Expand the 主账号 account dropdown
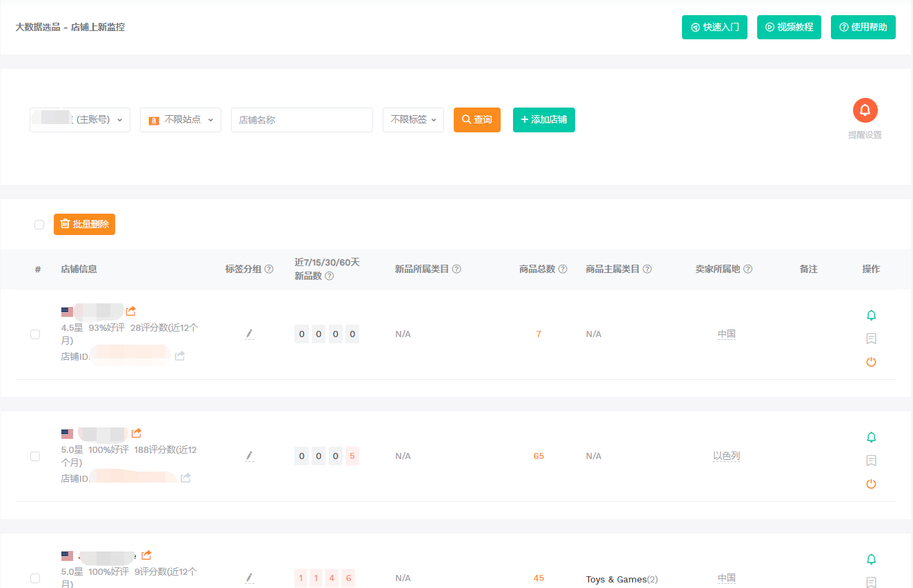913x588 pixels. (x=80, y=120)
